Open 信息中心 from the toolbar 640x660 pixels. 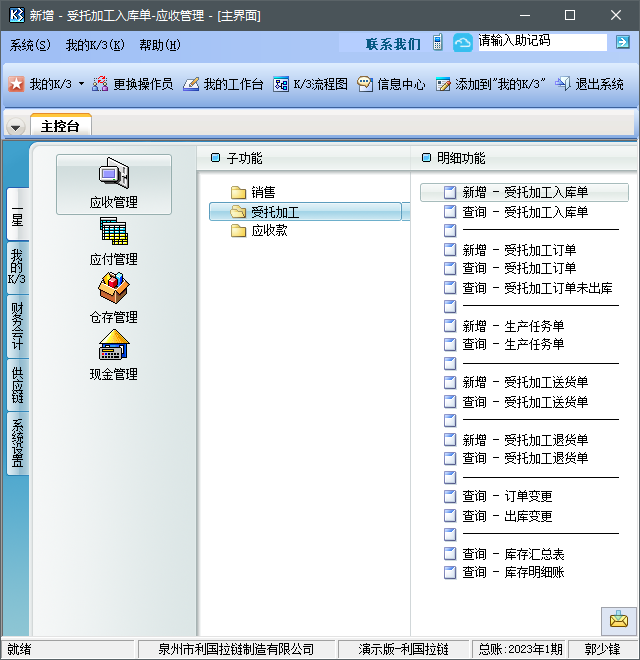[391, 85]
